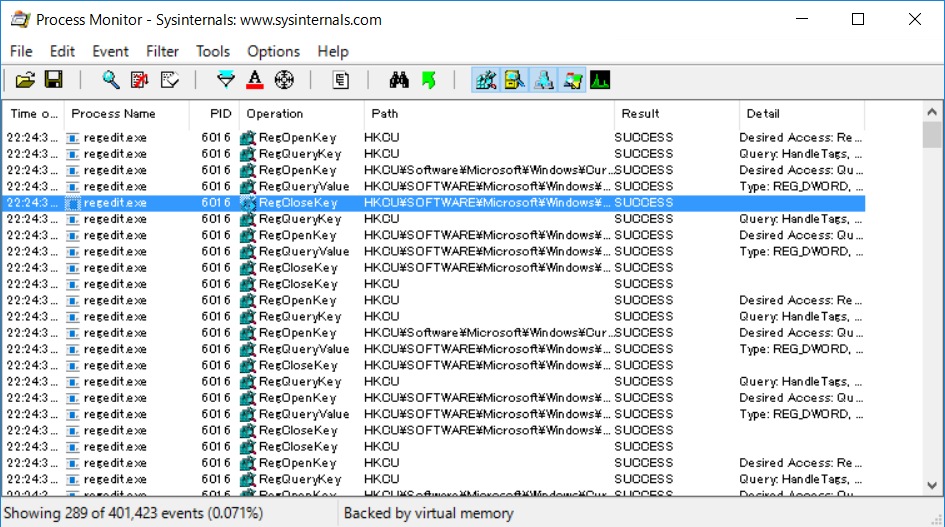Click regedit.exe icon in the highlighted row

72,203
